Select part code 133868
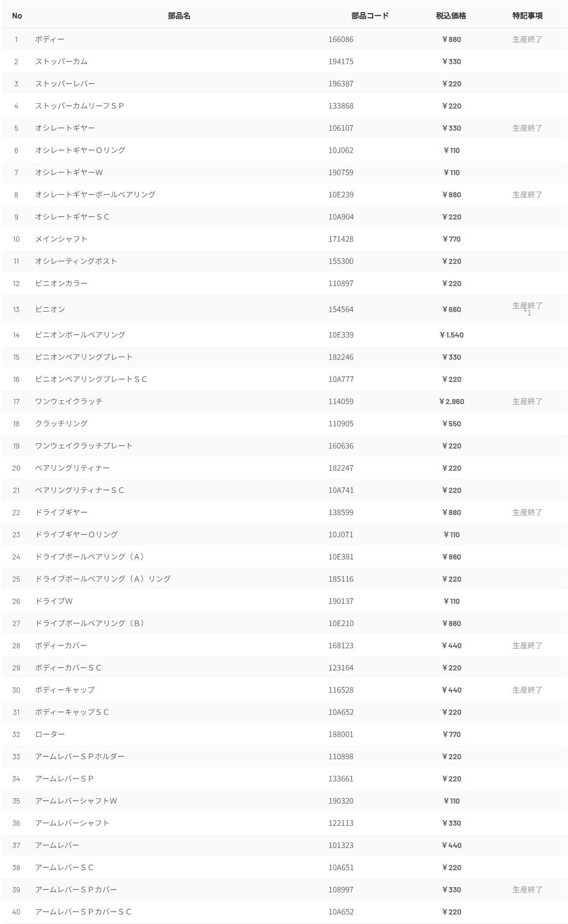Image resolution: width=568 pixels, height=924 pixels. [341, 106]
